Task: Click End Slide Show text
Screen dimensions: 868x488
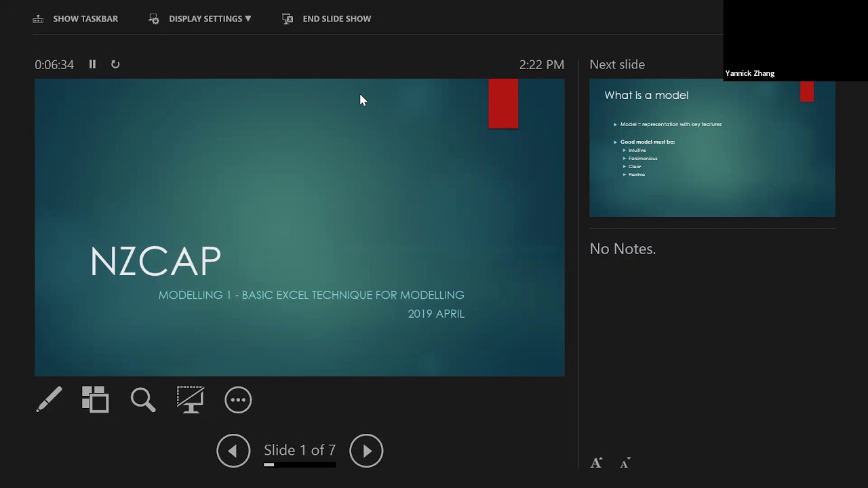Action: [337, 19]
